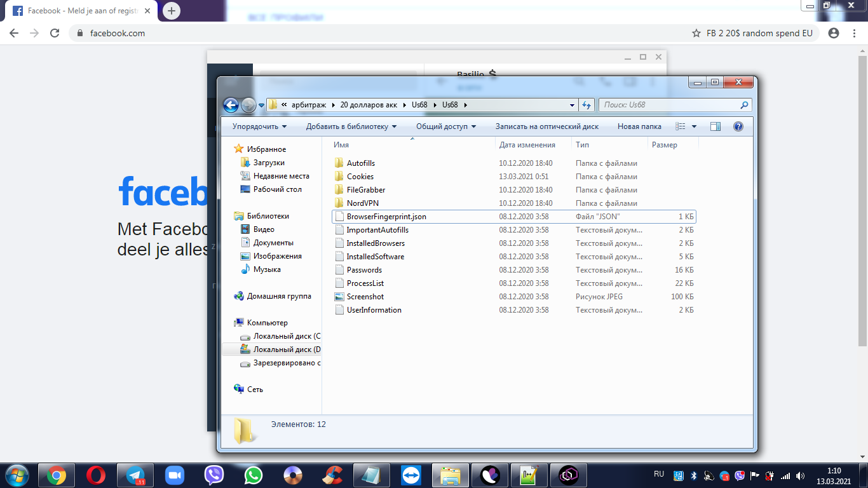Viewport: 868px width, 488px height.
Task: Click the magnifier icon in Explorer search
Action: pyautogui.click(x=745, y=105)
